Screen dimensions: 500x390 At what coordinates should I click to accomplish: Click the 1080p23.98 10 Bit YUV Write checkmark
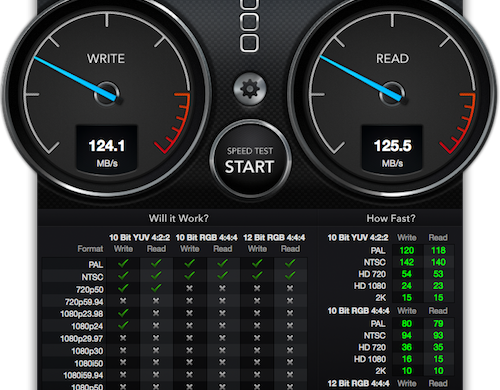click(x=123, y=313)
